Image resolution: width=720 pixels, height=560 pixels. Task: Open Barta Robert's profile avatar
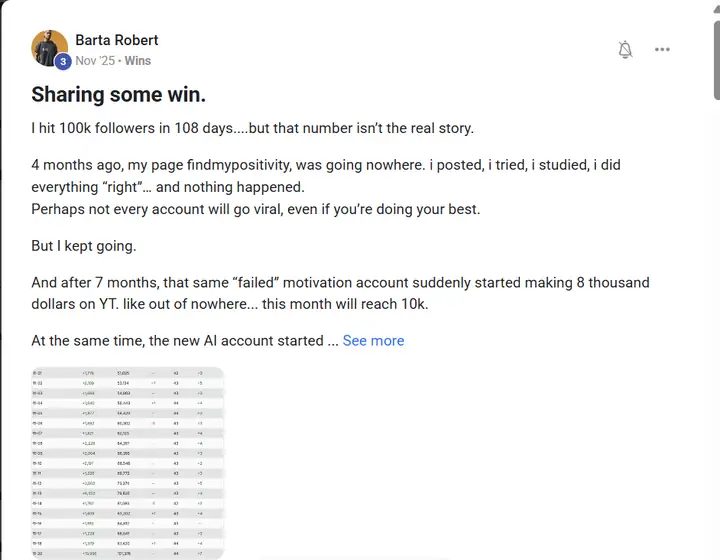click(x=49, y=48)
